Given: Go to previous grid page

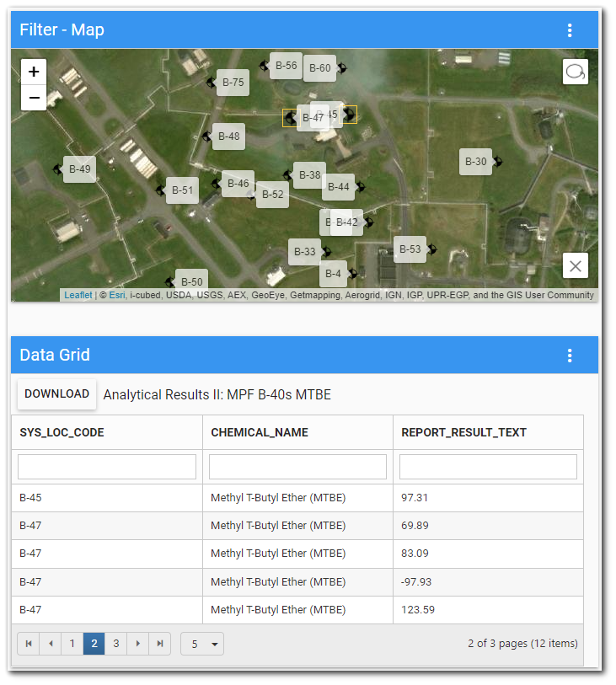Looking at the screenshot, I should coord(51,644).
